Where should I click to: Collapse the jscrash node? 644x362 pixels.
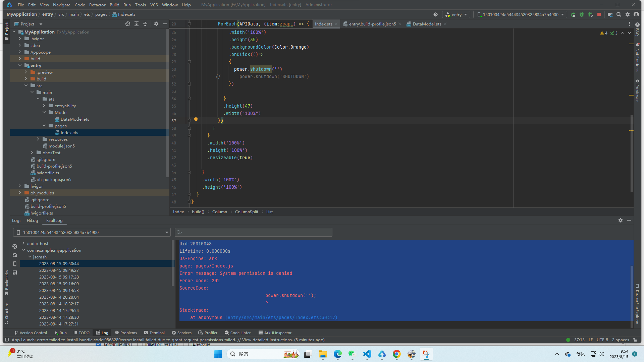(x=30, y=257)
